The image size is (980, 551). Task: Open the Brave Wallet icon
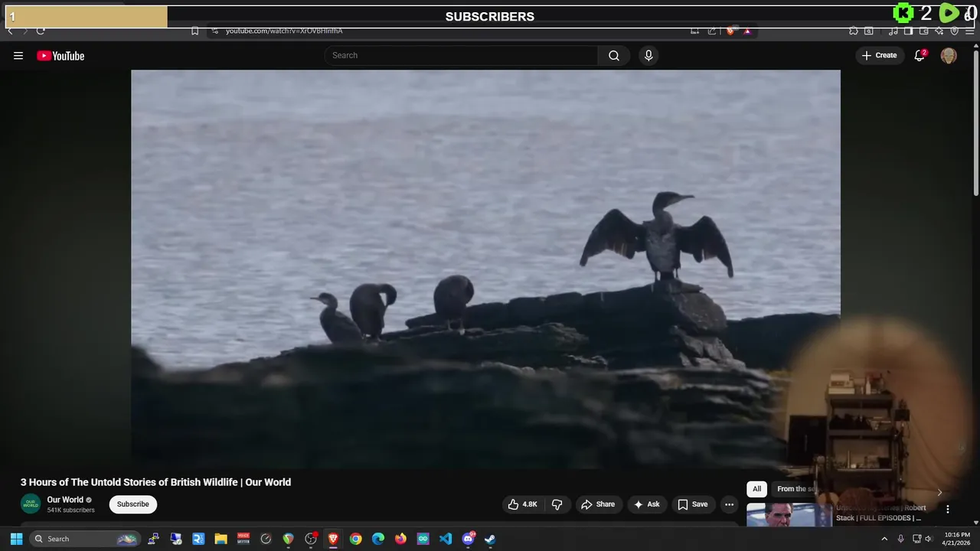click(924, 31)
